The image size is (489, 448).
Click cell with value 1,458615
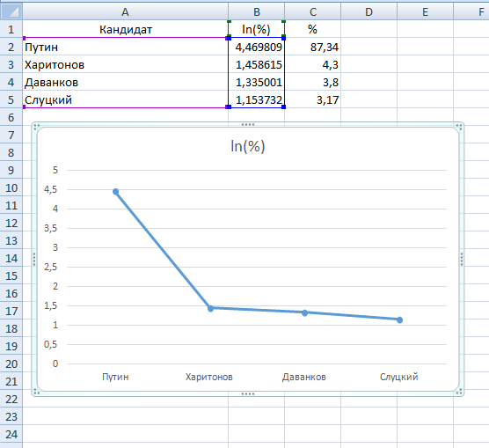[256, 64]
